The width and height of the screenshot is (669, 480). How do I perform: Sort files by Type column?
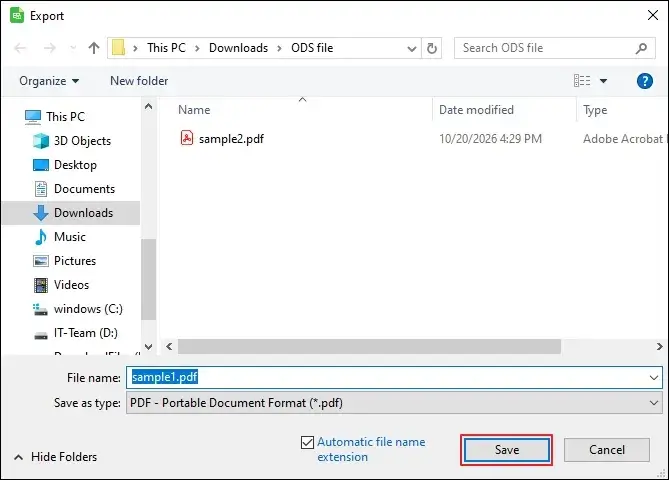pos(595,110)
